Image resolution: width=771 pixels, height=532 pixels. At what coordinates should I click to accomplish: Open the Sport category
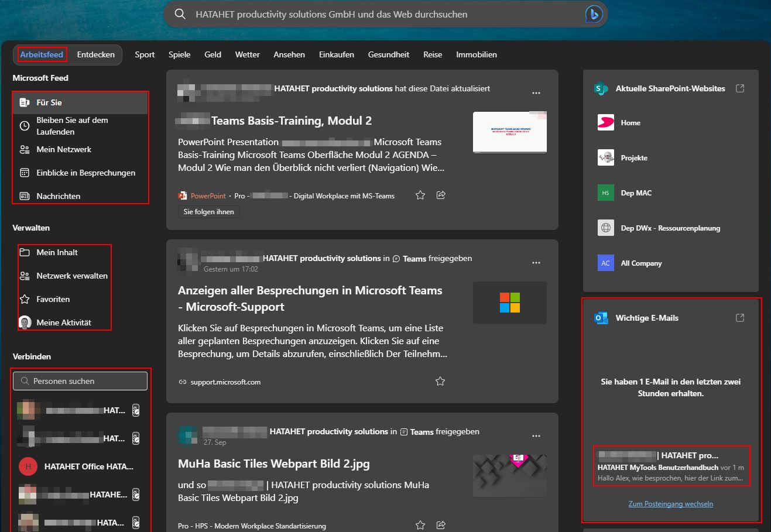(x=145, y=54)
